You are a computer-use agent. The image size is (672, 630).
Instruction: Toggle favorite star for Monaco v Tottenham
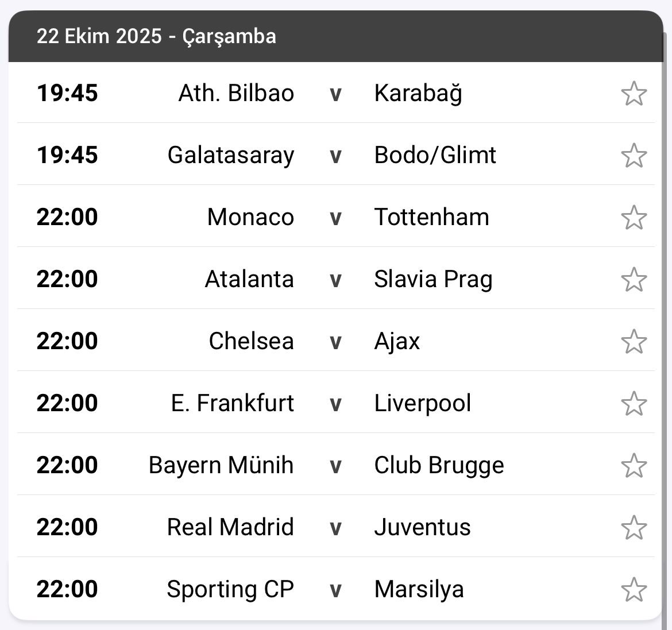pyautogui.click(x=634, y=218)
